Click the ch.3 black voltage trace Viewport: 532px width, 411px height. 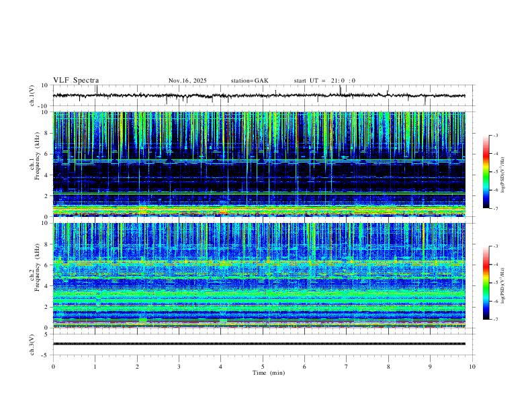click(x=259, y=344)
